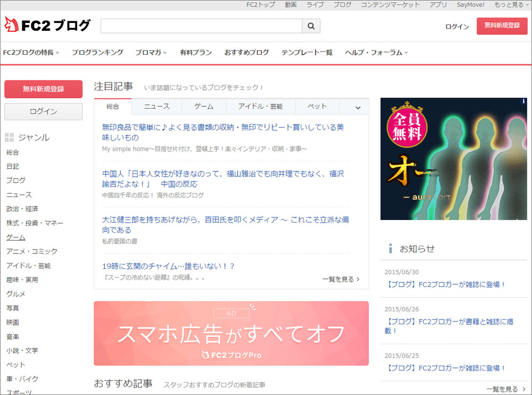Select the 総合 genre in the sidebar
The width and height of the screenshot is (532, 395).
pos(13,152)
